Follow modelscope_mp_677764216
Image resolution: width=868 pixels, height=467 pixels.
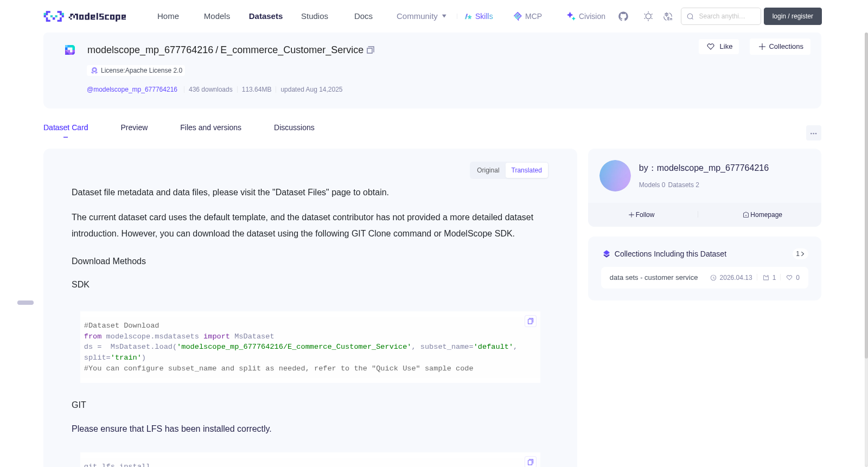coord(641,215)
